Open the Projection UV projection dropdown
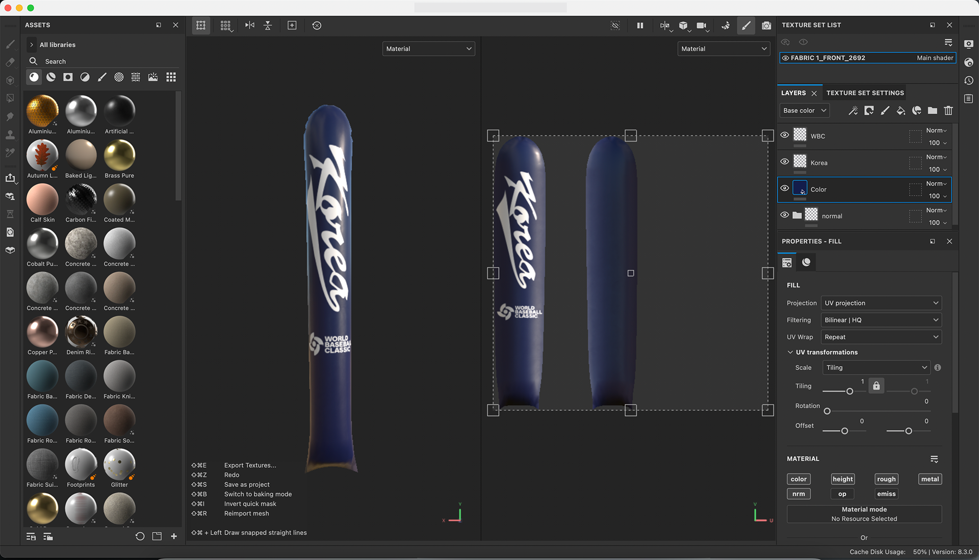979x560 pixels. click(881, 303)
